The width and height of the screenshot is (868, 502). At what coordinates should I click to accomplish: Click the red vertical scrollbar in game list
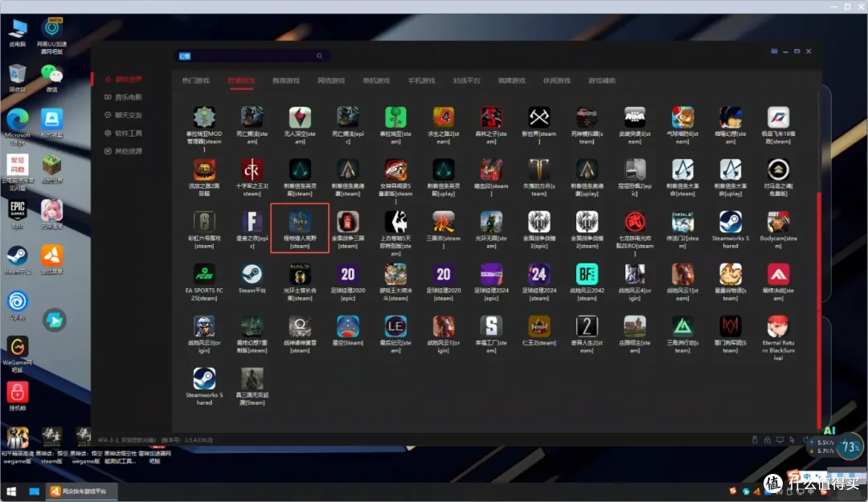tap(819, 310)
